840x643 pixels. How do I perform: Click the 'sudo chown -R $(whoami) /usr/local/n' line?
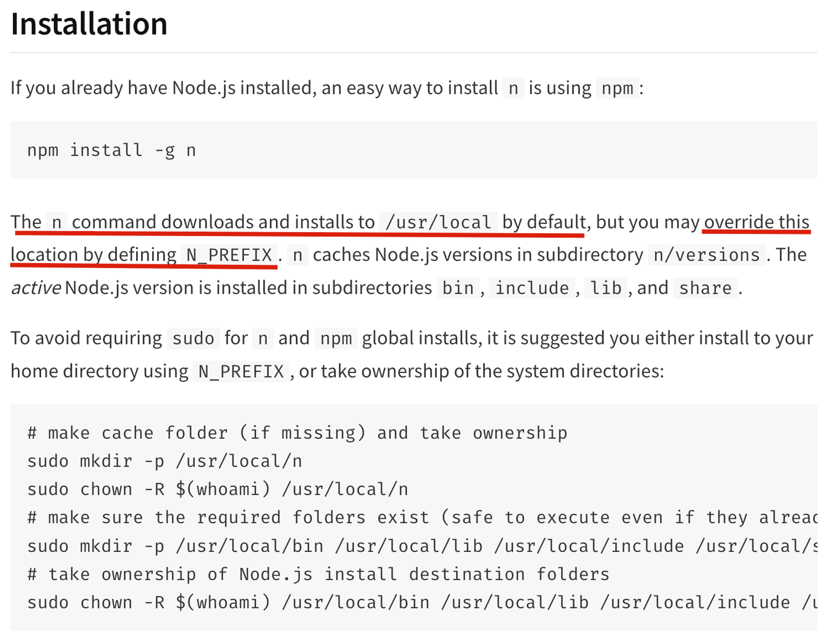[218, 489]
